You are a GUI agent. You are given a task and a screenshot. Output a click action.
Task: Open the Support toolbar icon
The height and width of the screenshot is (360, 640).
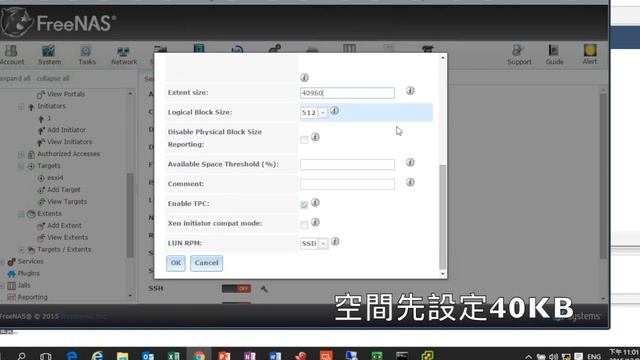[x=519, y=55]
